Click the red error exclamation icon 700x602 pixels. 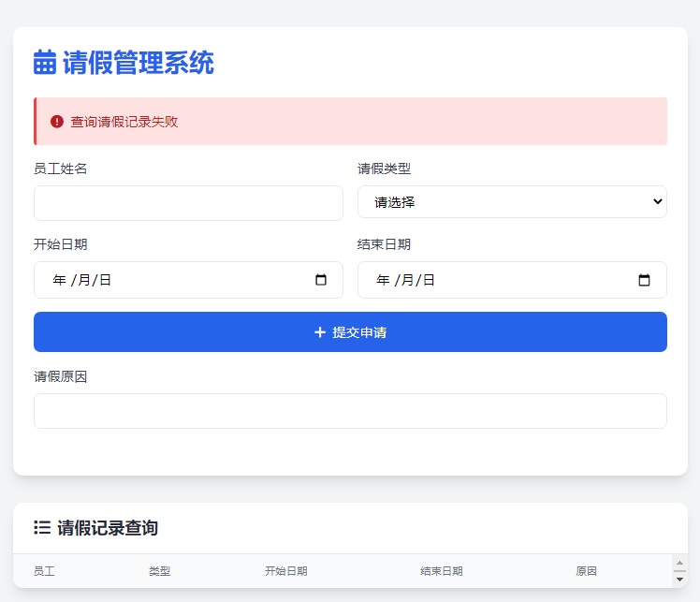57,122
